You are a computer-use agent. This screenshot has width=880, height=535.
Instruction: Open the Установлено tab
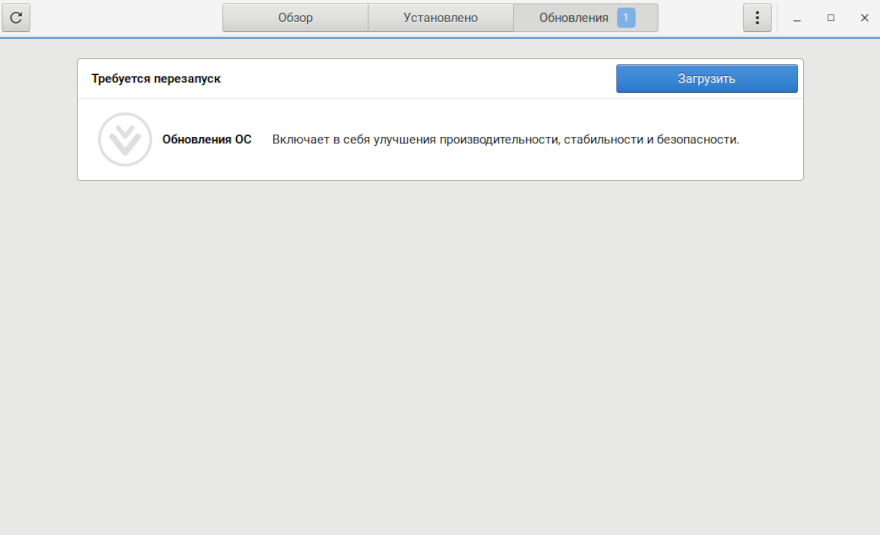pos(440,18)
